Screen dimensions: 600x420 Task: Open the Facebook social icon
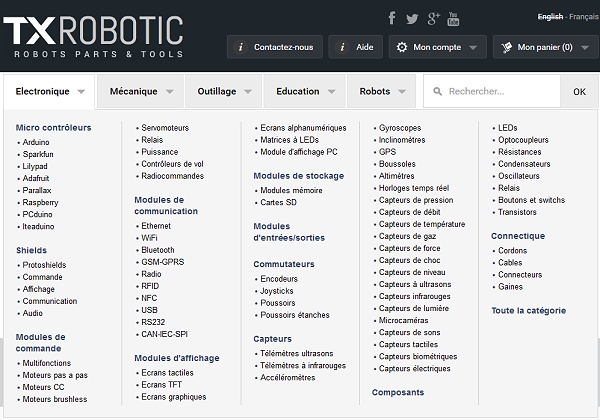[391, 18]
